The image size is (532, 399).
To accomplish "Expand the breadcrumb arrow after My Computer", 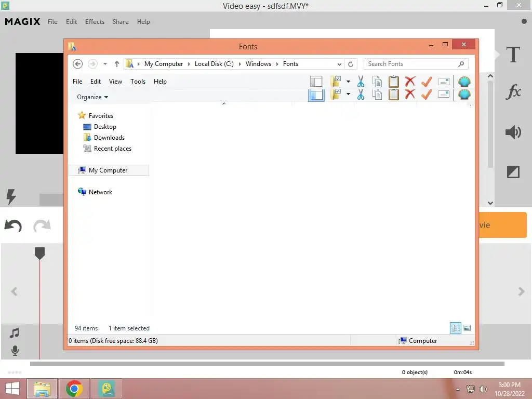I will (189, 64).
